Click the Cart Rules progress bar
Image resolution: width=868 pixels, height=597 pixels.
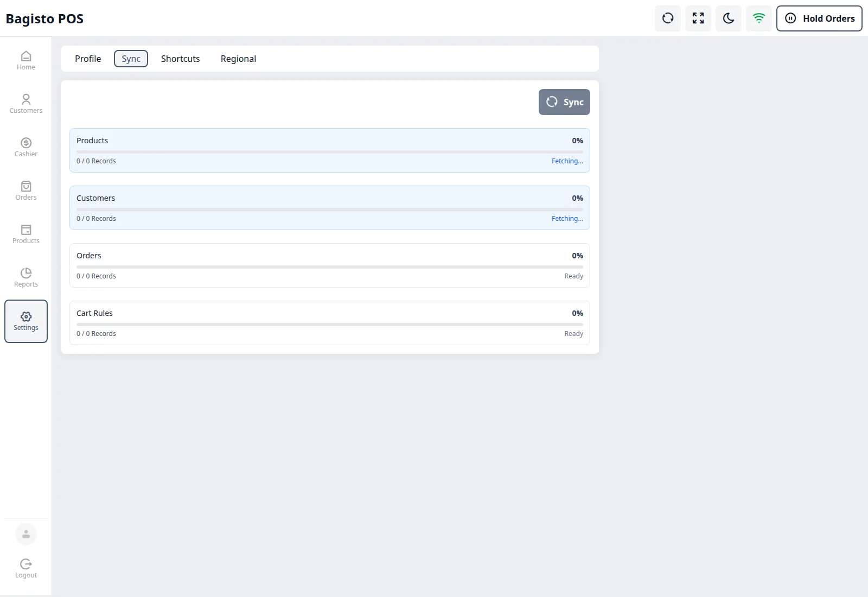click(x=330, y=325)
